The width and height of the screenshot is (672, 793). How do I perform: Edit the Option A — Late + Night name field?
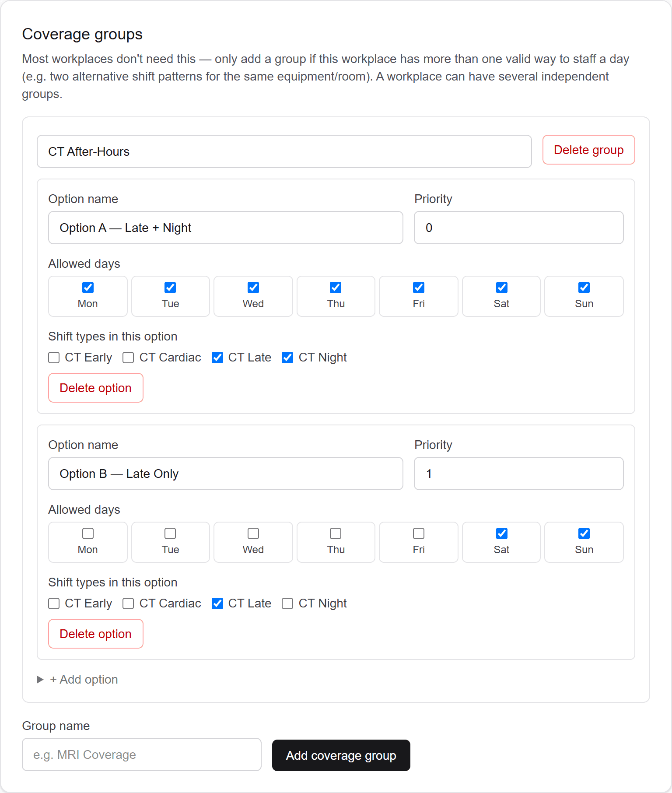[226, 228]
